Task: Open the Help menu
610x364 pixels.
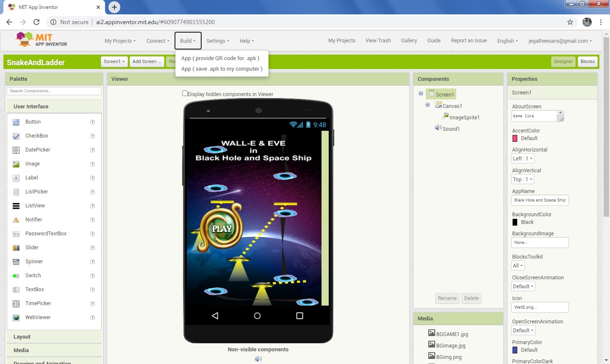Action: point(247,41)
